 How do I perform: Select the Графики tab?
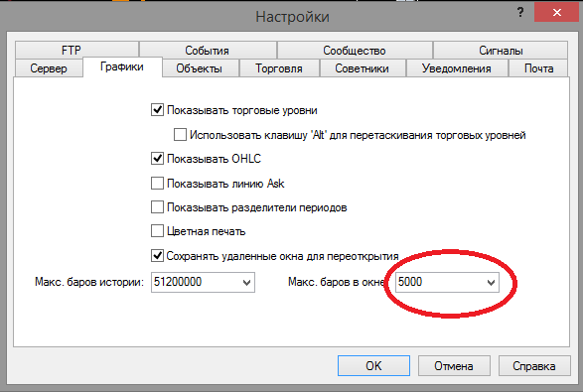point(122,66)
